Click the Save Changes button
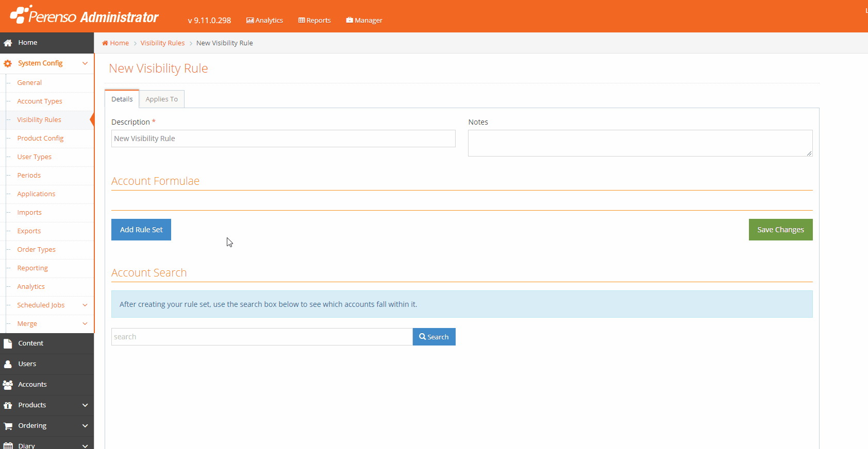This screenshot has height=449, width=868. (780, 230)
